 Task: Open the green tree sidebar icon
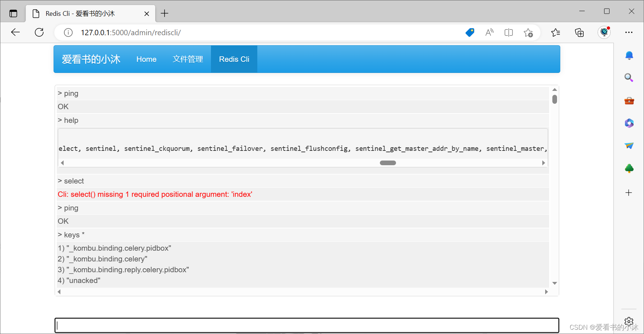point(629,168)
